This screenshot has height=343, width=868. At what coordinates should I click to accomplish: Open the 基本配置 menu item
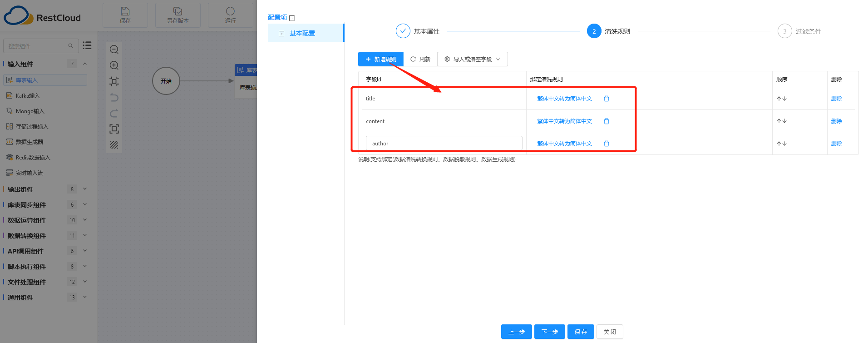(306, 33)
